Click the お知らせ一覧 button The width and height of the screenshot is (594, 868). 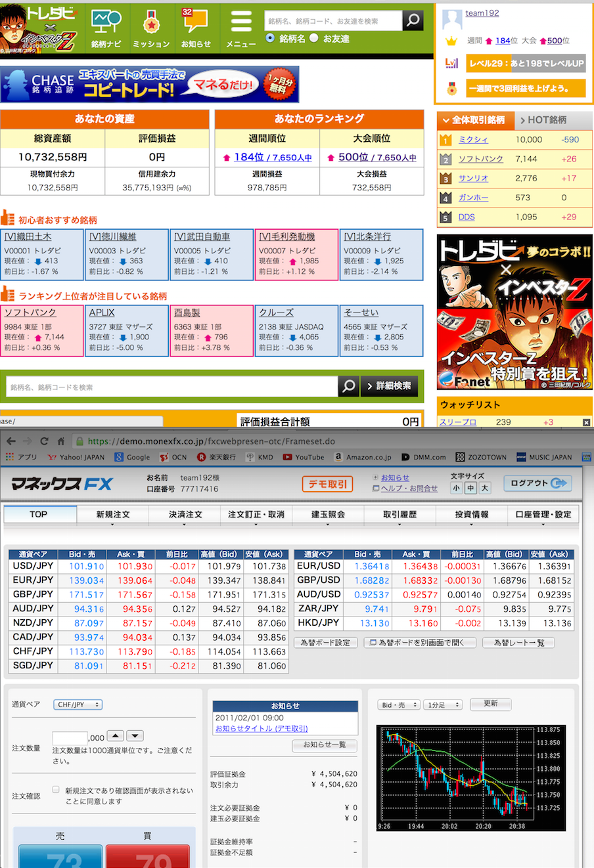tap(325, 745)
